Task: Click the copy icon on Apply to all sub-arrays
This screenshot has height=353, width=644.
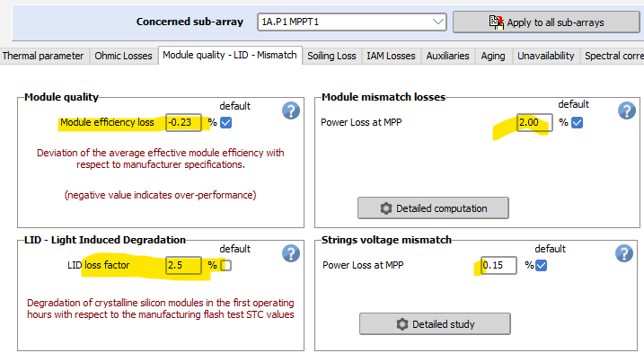Action: 496,22
